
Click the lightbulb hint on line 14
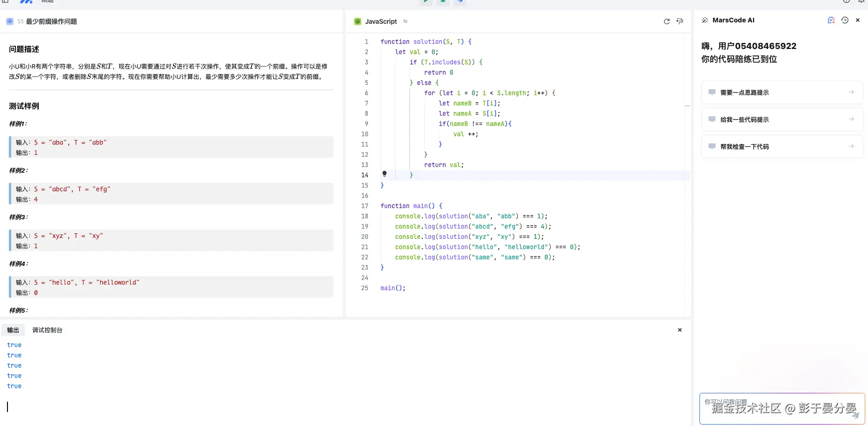[x=384, y=174]
